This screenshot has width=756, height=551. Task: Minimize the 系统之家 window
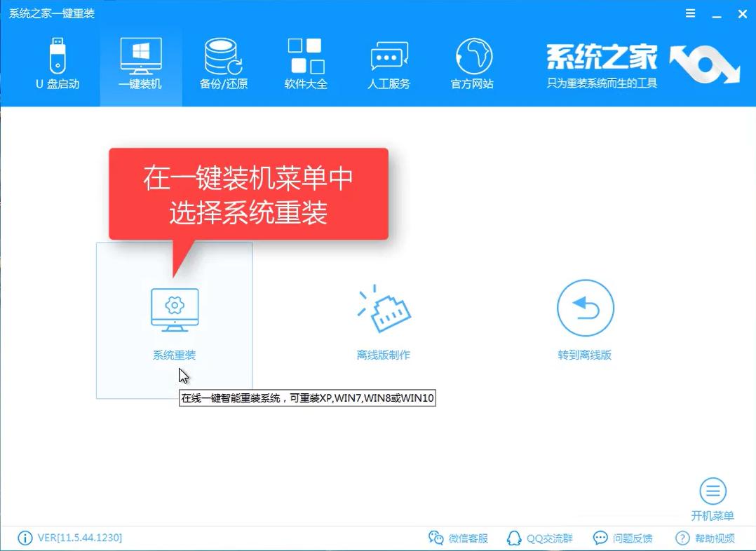coord(717,13)
